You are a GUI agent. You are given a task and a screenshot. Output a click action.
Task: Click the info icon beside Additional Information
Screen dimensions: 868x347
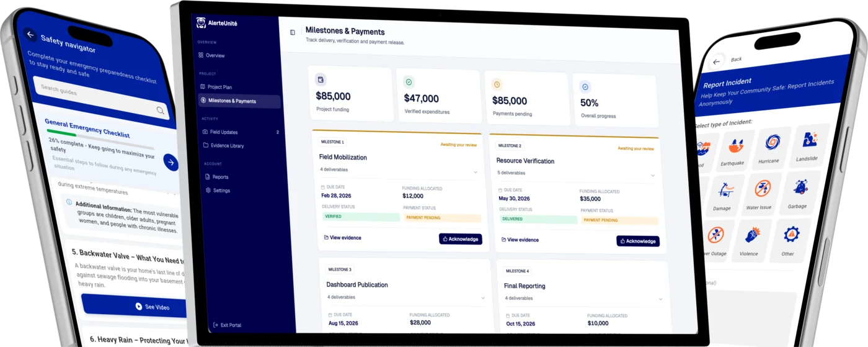click(68, 202)
